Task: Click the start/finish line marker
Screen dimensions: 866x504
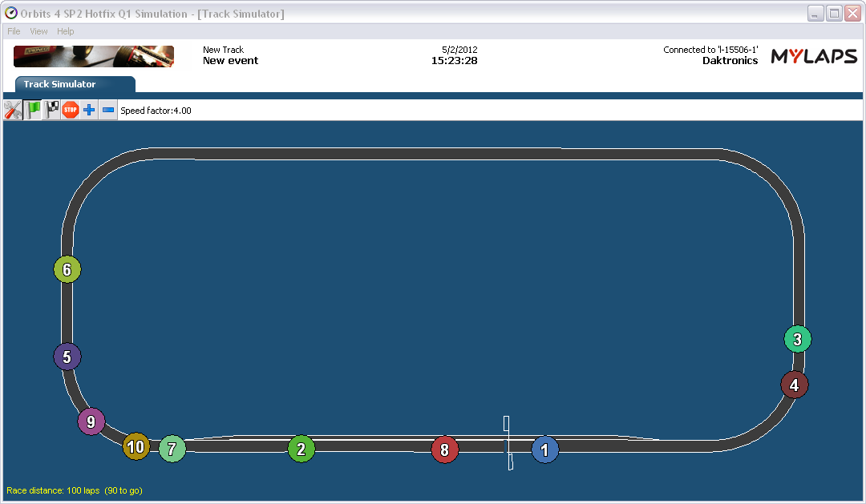Action: pyautogui.click(x=507, y=442)
